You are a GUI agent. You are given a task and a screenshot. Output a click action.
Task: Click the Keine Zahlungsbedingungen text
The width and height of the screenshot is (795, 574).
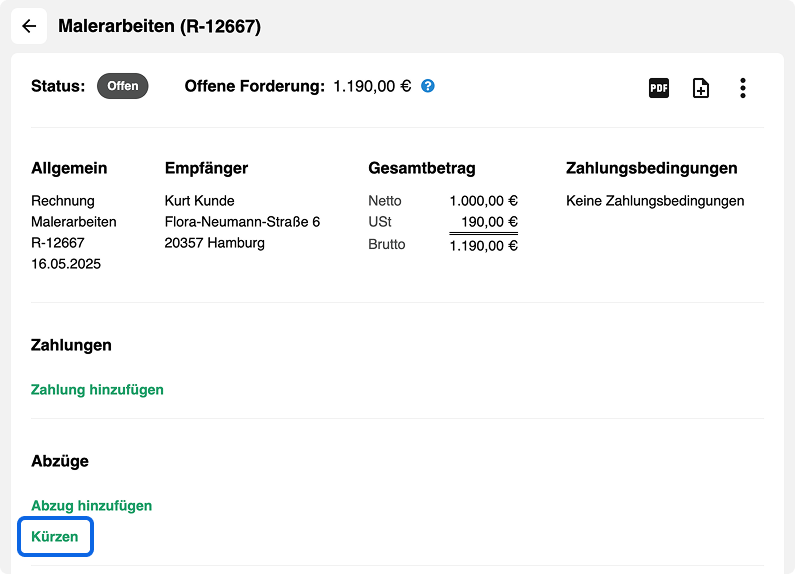coord(655,201)
